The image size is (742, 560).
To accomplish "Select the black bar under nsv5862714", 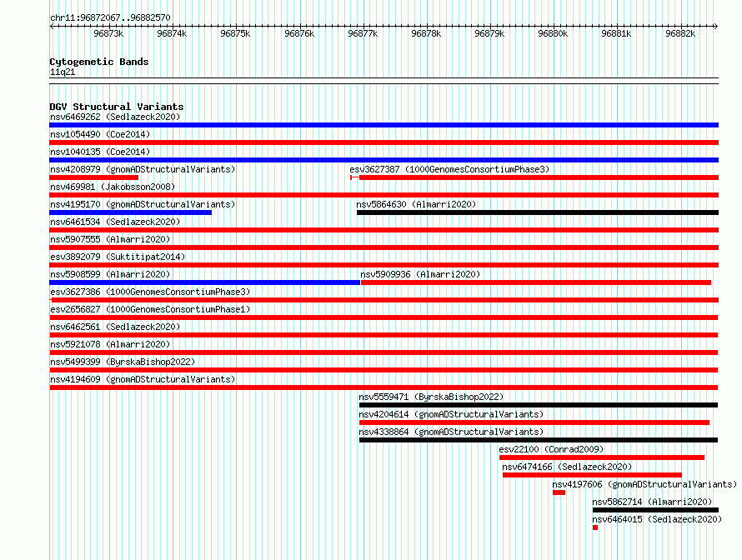I will coord(655,510).
